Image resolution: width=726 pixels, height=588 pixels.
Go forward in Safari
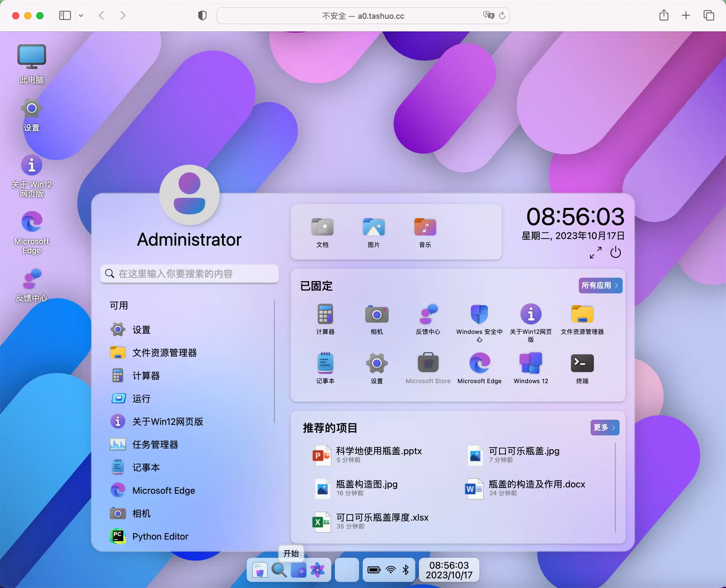pyautogui.click(x=123, y=16)
